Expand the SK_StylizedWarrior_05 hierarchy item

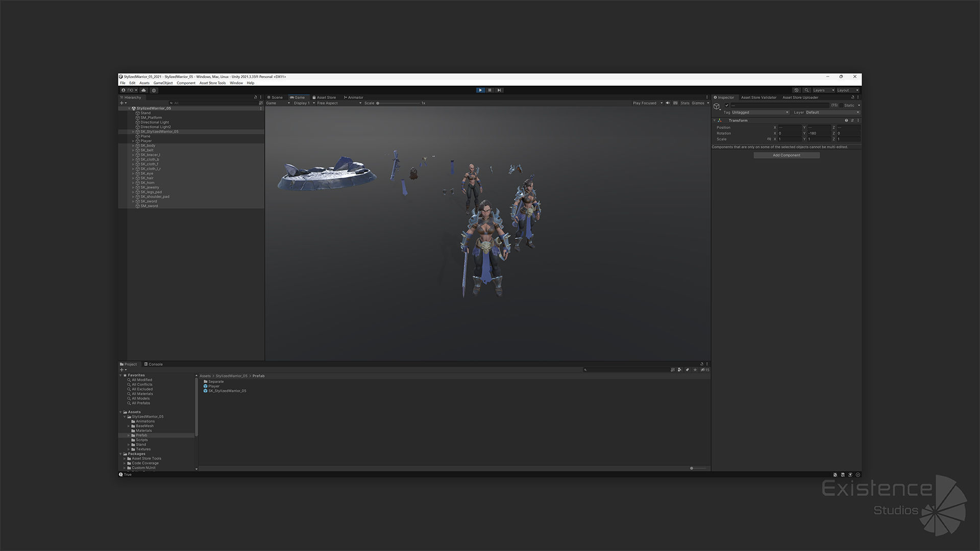point(133,132)
